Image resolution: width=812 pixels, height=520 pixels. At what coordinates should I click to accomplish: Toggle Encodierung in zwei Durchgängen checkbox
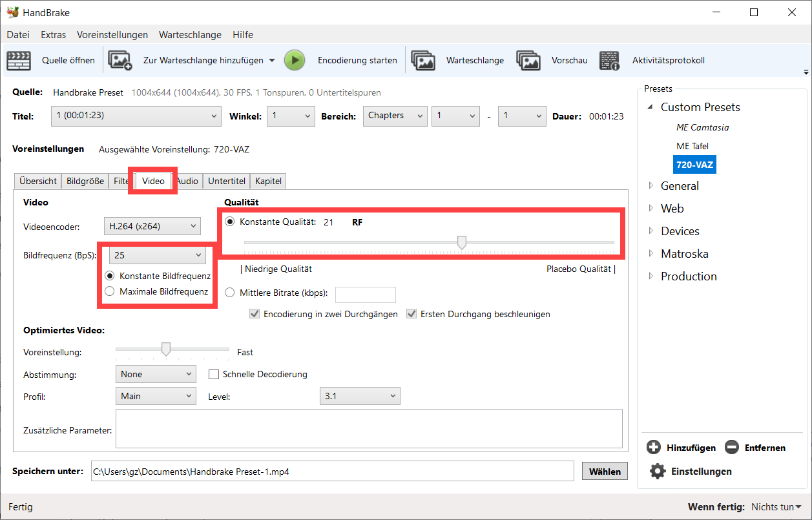255,314
